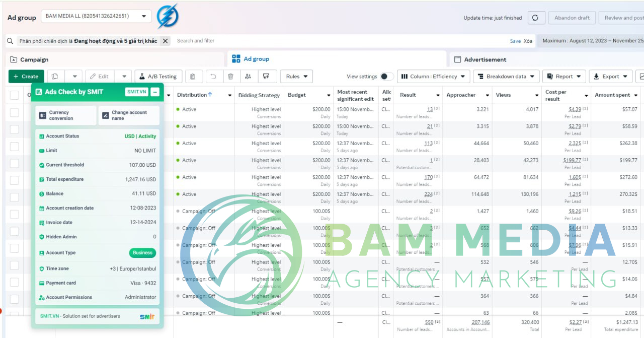Check the fourth row's checkbox
The image size is (644, 338).
(x=15, y=163)
